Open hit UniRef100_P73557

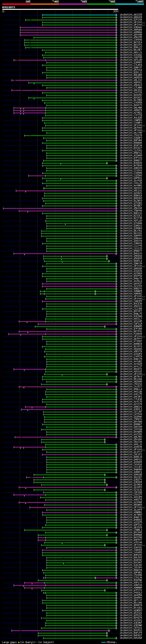click(131, 342)
